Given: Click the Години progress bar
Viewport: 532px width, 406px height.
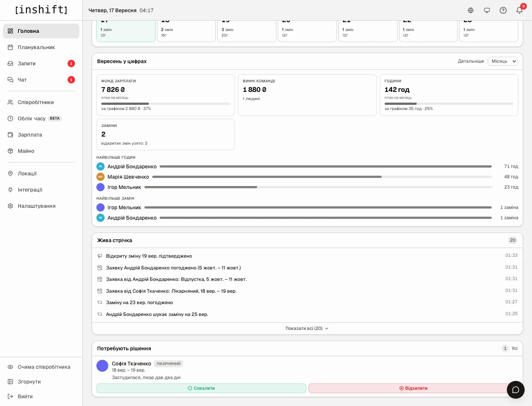Looking at the screenshot, I should coord(449,104).
